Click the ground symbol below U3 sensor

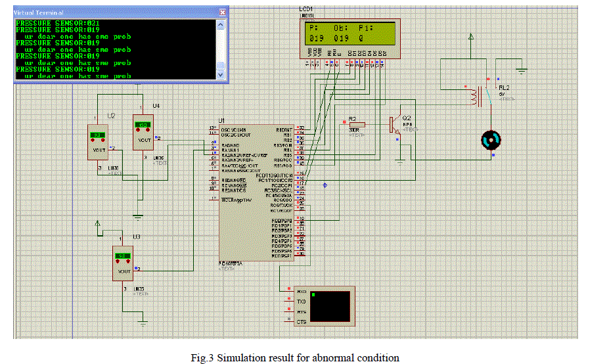[x=143, y=321]
